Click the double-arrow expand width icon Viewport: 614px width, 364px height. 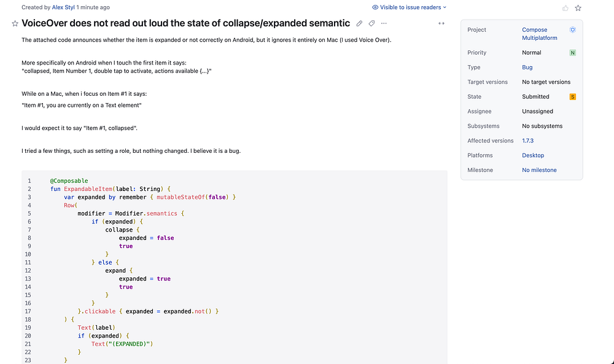pyautogui.click(x=441, y=23)
